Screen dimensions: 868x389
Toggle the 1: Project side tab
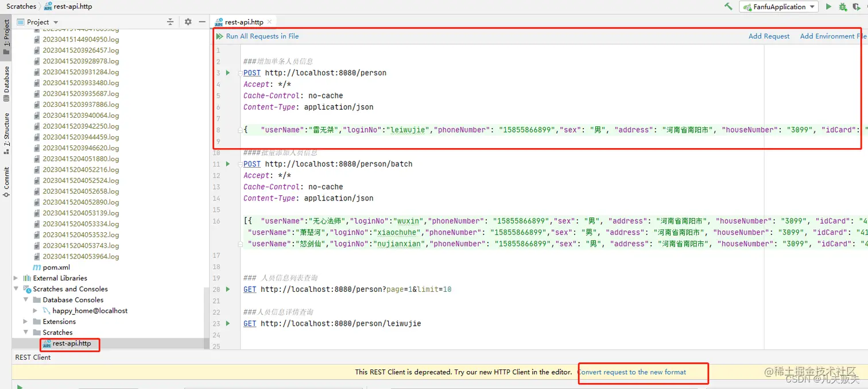6,37
